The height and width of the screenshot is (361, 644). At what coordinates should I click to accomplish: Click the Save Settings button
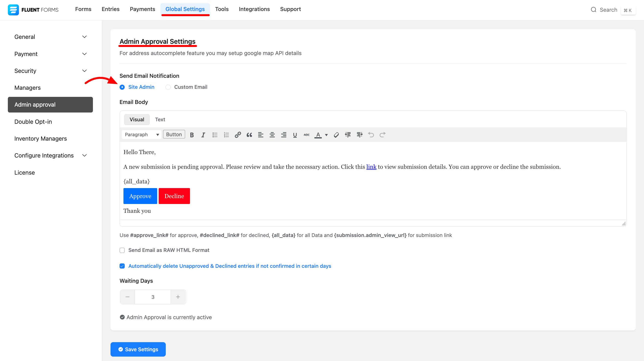138,349
